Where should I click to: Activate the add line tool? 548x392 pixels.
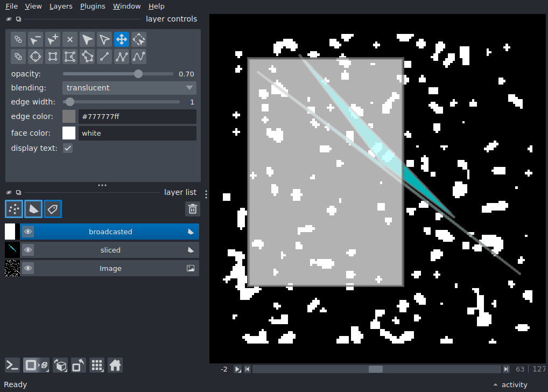click(x=104, y=57)
